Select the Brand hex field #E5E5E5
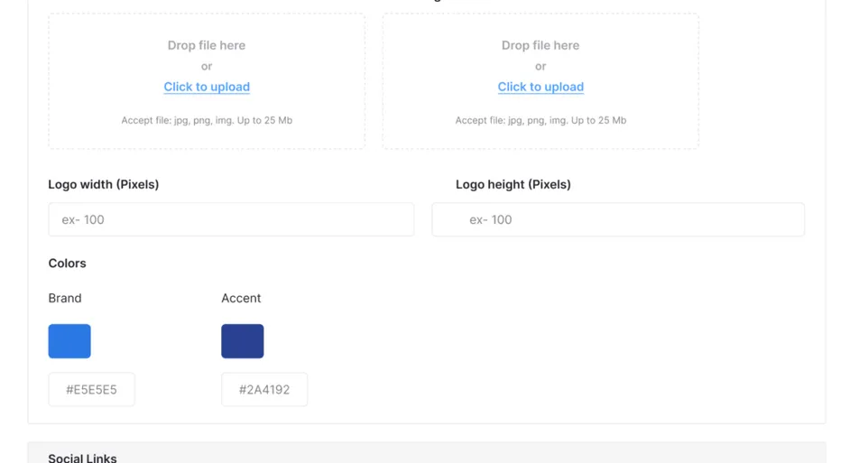The height and width of the screenshot is (463, 868). click(91, 389)
